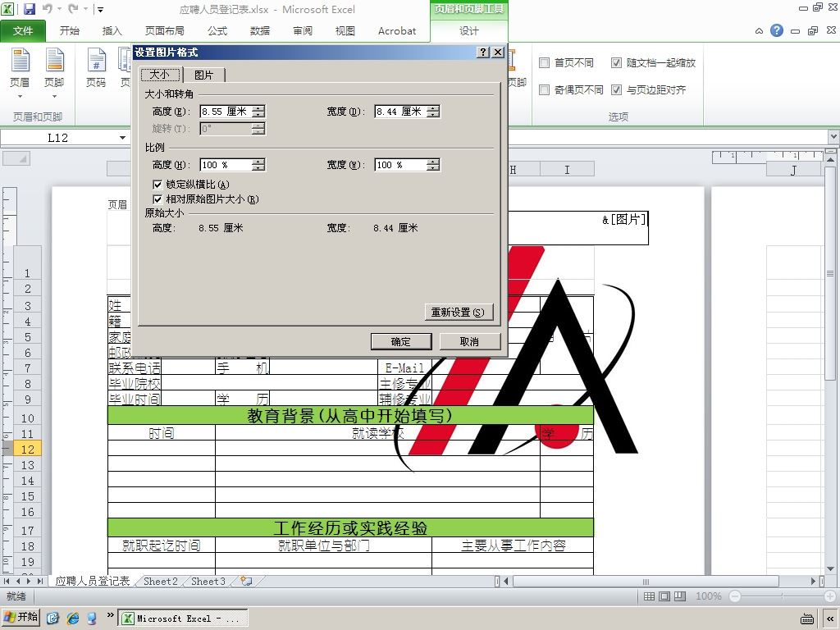
Task: Switch to the 审阅 Review tab
Action: pos(303,31)
